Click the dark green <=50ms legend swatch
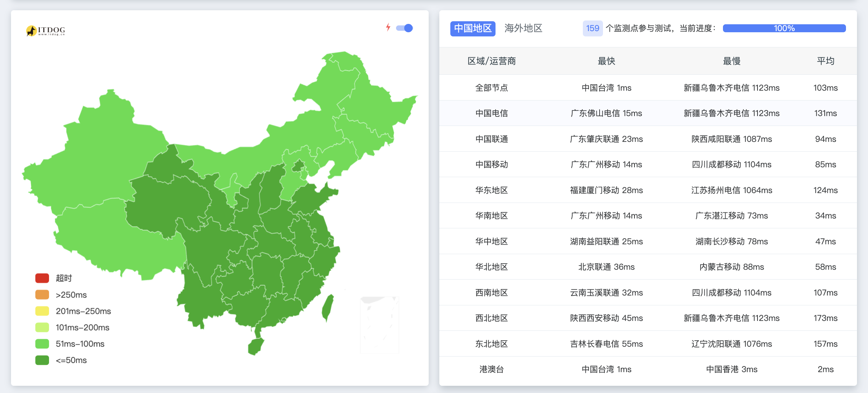868x393 pixels. pyautogui.click(x=42, y=360)
